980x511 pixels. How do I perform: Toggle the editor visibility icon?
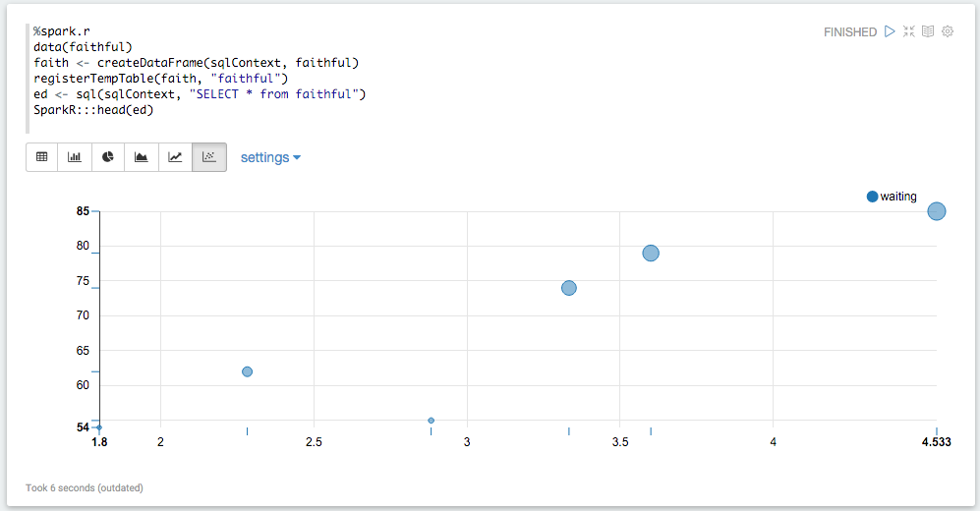(909, 31)
